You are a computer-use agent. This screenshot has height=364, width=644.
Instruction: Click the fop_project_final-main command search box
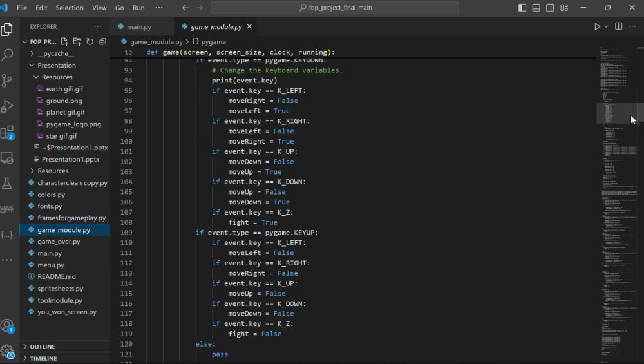pos(335,8)
